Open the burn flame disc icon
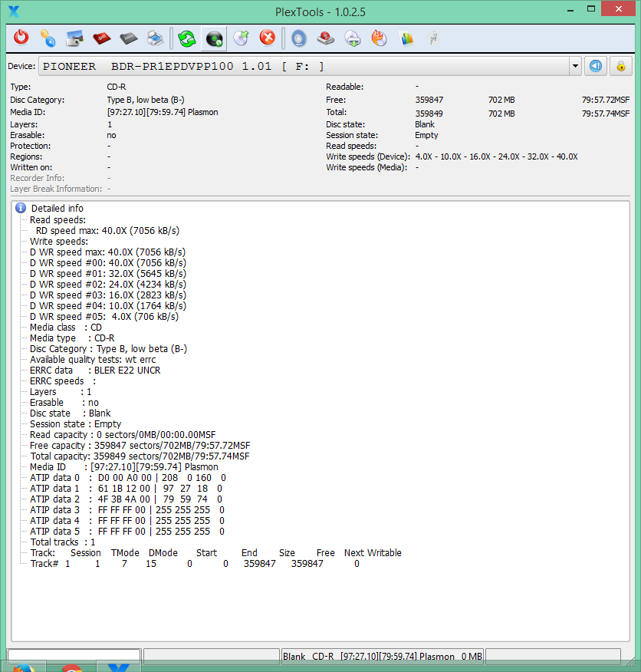Screen dimensions: 641x672 tap(380, 38)
